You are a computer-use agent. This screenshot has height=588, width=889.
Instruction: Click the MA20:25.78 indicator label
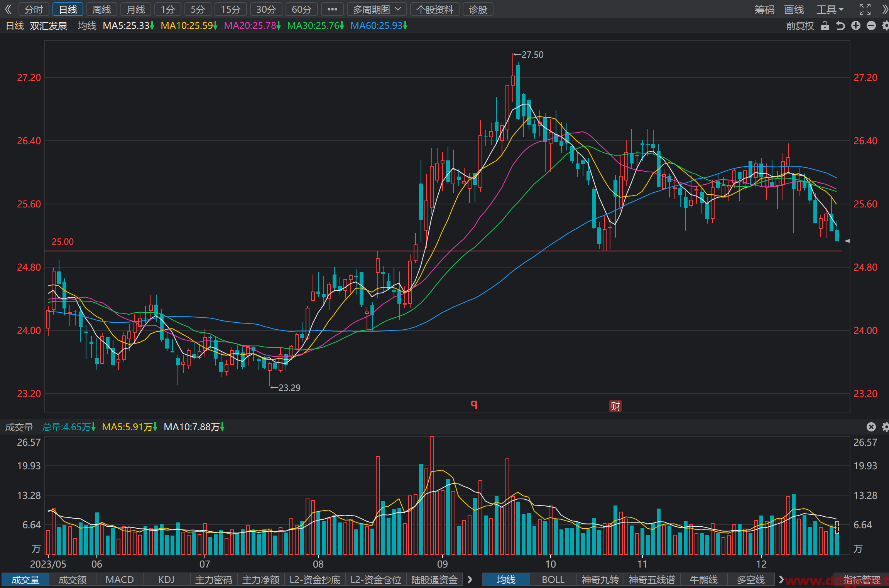point(252,26)
